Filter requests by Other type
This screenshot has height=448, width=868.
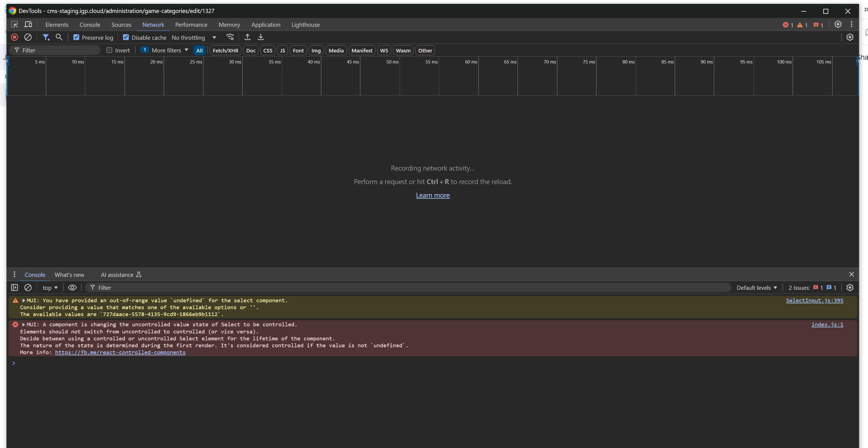(x=425, y=50)
